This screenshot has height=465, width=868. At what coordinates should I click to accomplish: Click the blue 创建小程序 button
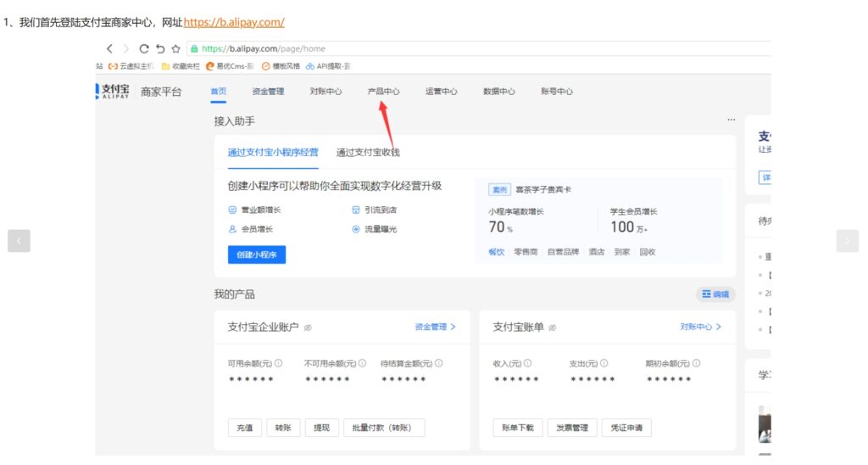(x=257, y=255)
